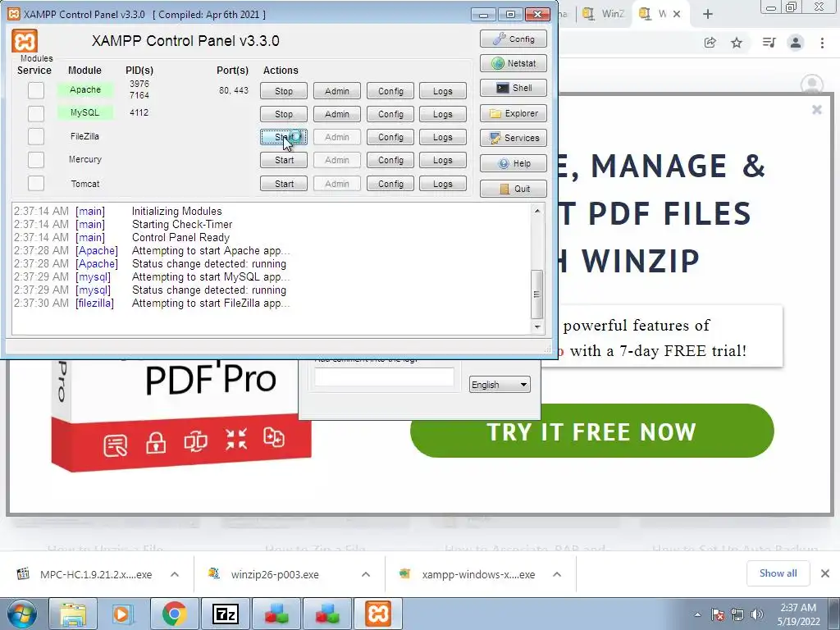Click the XAMPP log scrollbar thumb
840x630 pixels.
pos(537,294)
